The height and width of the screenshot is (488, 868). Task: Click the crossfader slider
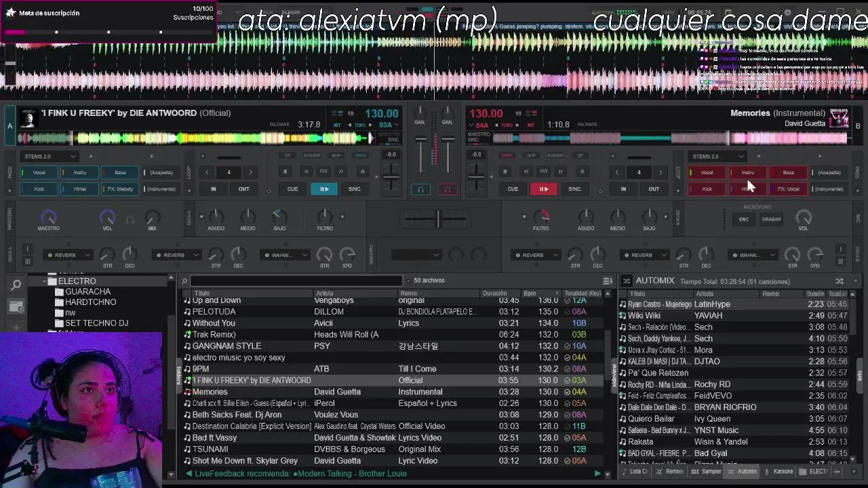pyautogui.click(x=437, y=218)
